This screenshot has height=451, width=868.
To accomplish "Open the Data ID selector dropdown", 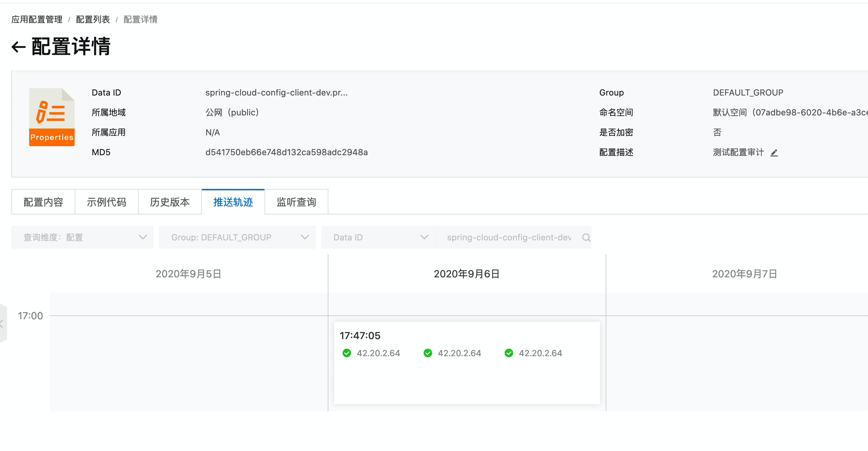I will pos(378,237).
